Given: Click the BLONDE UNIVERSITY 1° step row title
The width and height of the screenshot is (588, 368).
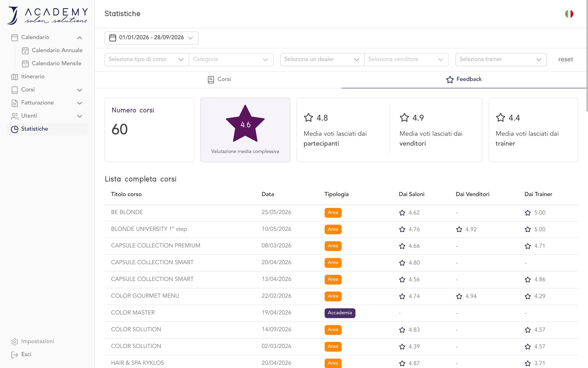Looking at the screenshot, I should (x=149, y=229).
